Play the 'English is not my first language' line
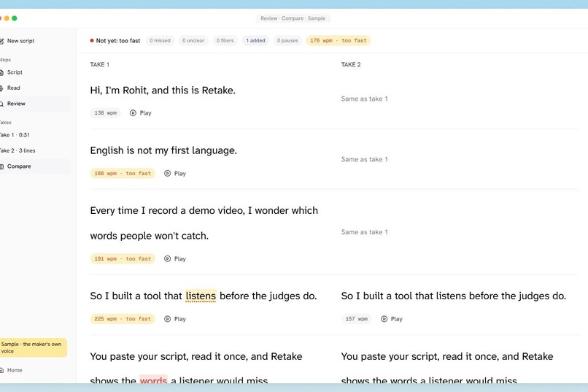Viewport: 588px width, 392px height. click(x=175, y=173)
